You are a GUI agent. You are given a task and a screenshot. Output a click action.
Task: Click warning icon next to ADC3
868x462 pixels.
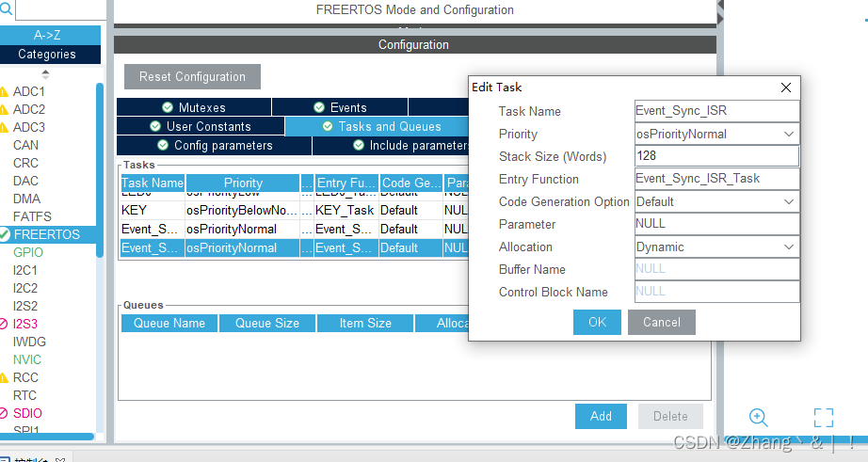[4, 127]
